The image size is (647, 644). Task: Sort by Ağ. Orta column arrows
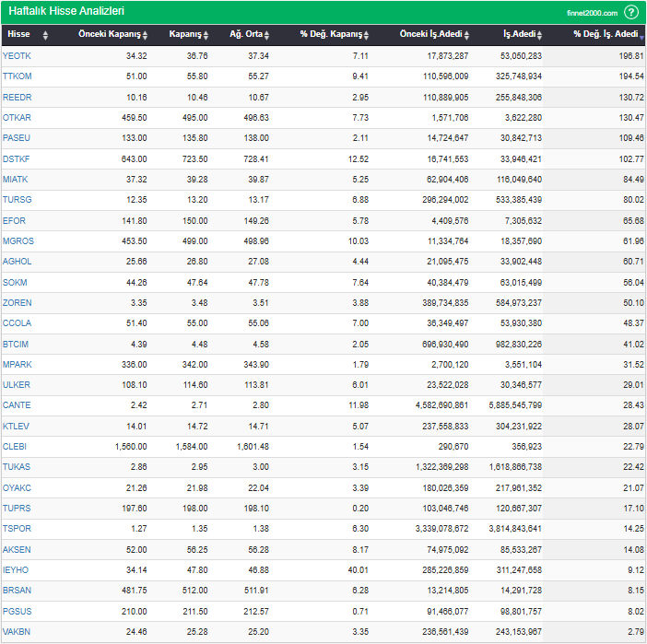267,35
